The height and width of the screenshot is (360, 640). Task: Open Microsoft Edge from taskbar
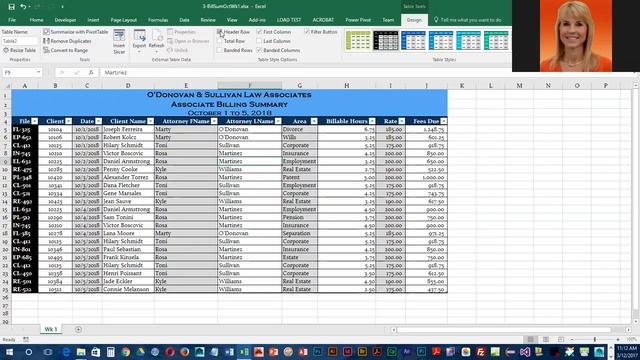coord(66,352)
